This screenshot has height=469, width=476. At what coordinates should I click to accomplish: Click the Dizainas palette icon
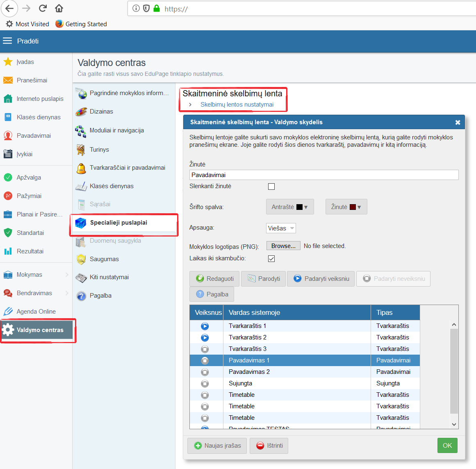click(81, 112)
